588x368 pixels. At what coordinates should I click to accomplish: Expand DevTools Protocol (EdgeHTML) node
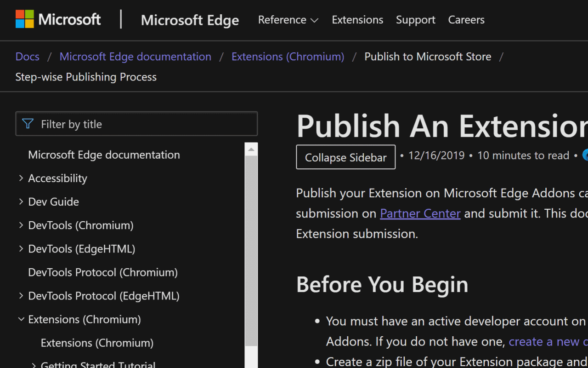(x=21, y=295)
